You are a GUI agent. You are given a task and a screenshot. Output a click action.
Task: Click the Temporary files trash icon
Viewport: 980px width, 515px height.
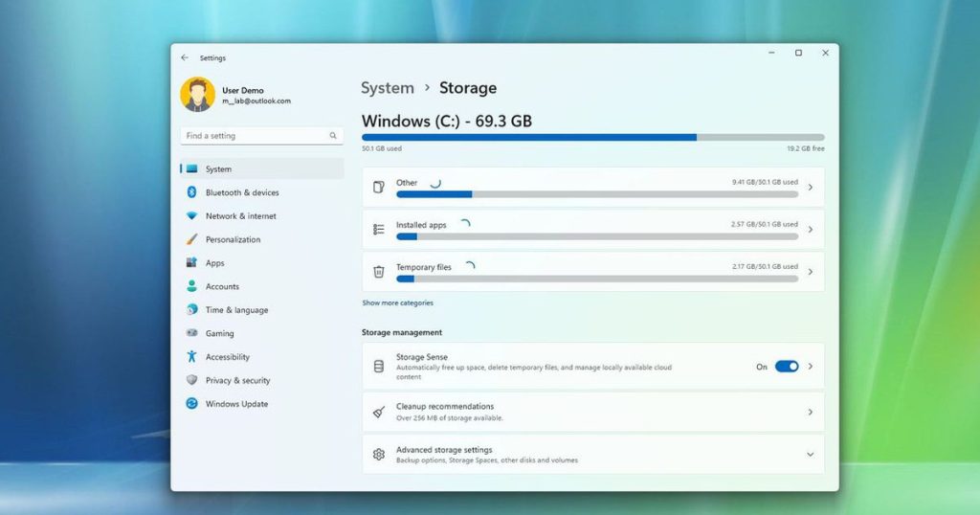(x=379, y=272)
